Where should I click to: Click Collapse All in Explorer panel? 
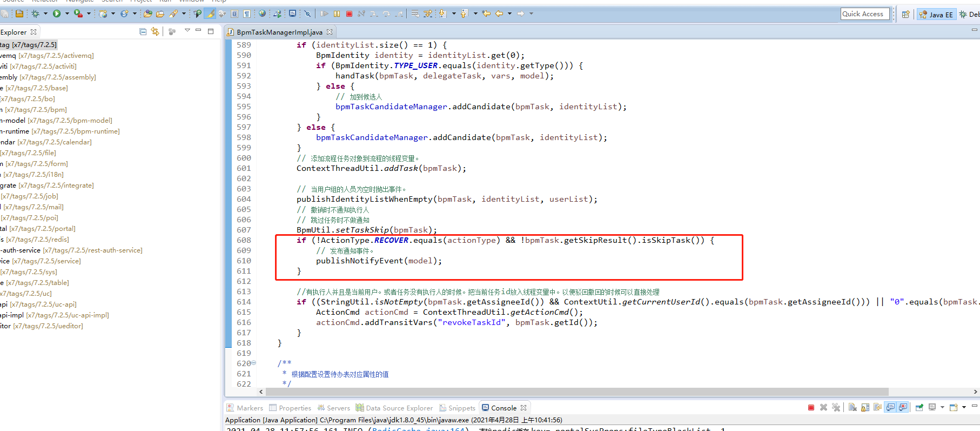[x=143, y=32]
